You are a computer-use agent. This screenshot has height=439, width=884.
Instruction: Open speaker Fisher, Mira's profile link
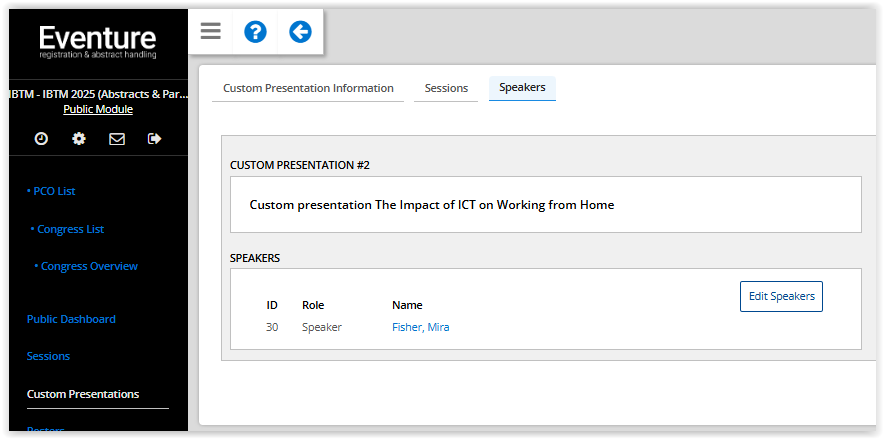click(420, 327)
